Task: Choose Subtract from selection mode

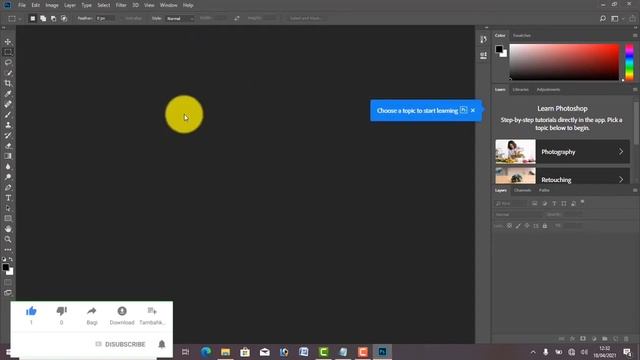Action: point(53,18)
